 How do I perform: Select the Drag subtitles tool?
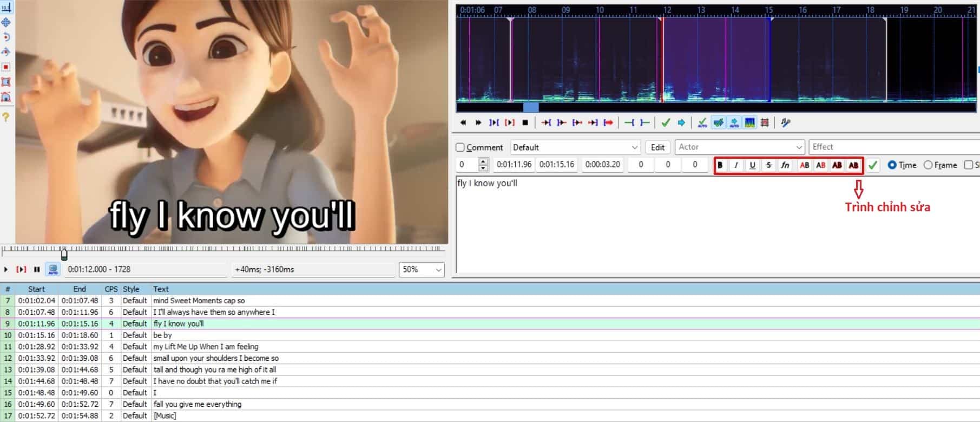(6, 22)
